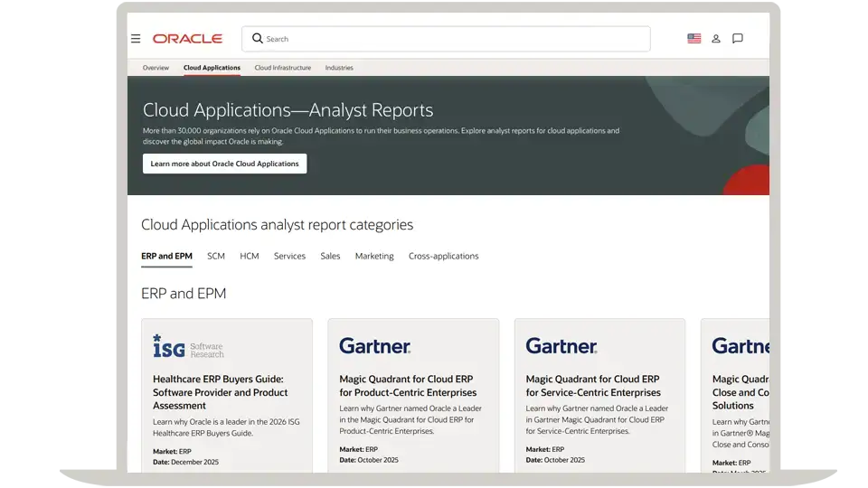The image size is (868, 488).
Task: Click 'Market: ERP' on Service-Centric card
Action: (x=544, y=449)
